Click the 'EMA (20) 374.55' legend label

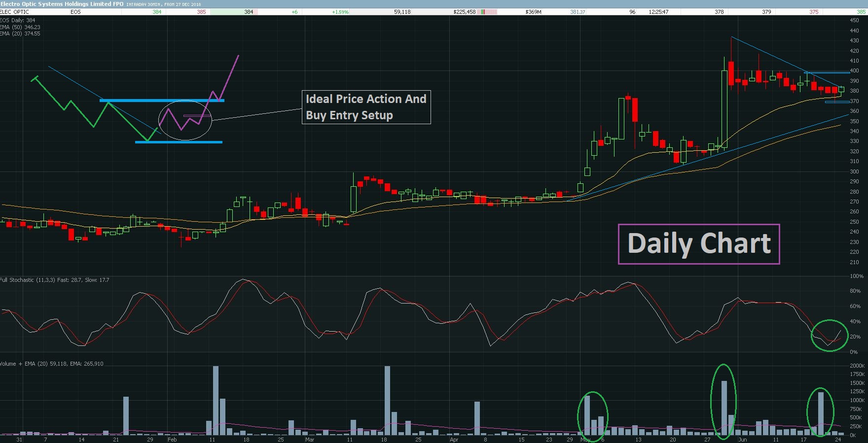(20, 34)
